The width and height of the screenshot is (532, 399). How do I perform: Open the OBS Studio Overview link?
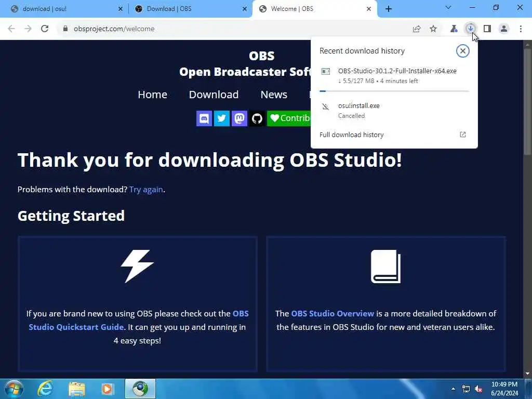point(332,313)
